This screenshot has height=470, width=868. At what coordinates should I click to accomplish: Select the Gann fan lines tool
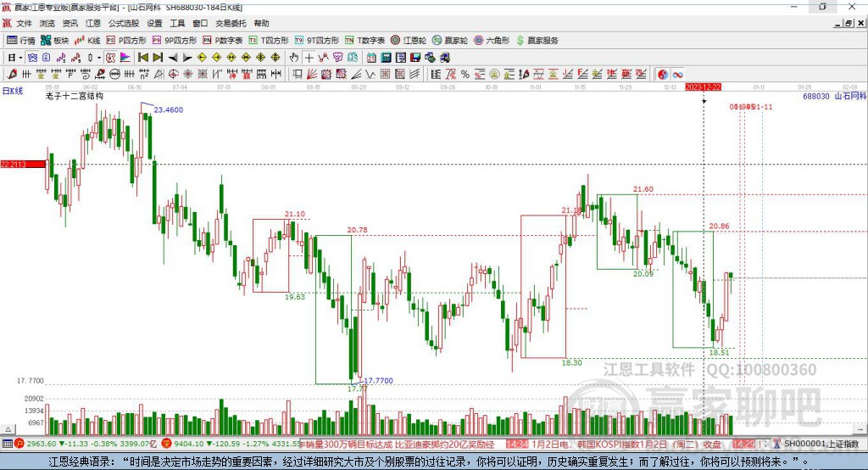312,75
